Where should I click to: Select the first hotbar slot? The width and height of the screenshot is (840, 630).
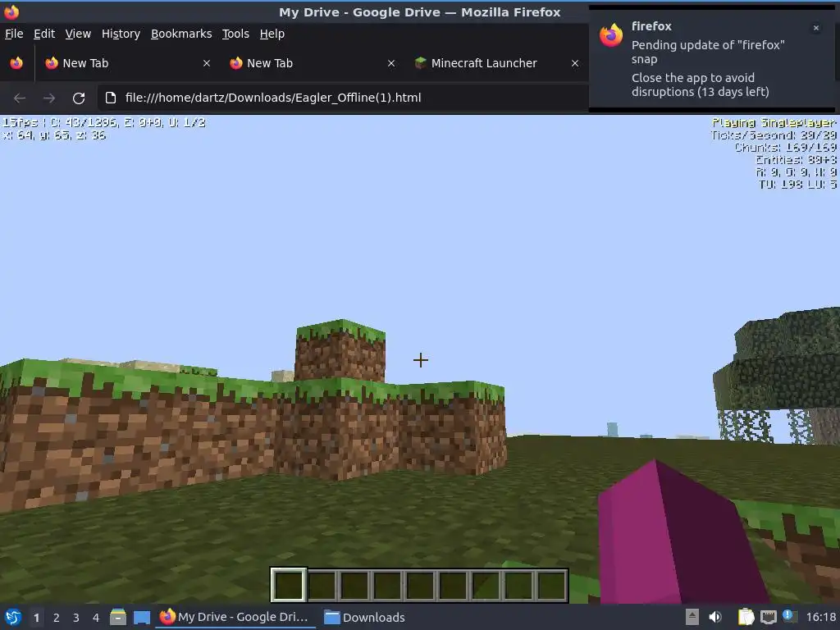(x=288, y=585)
